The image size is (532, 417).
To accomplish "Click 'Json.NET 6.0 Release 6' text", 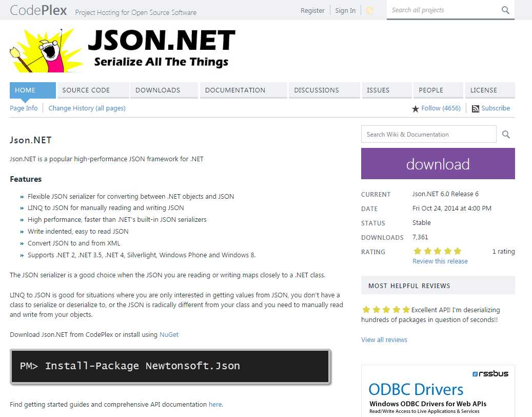I will click(x=445, y=194).
